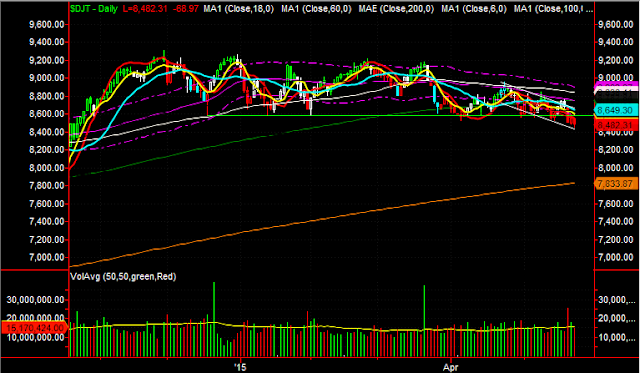Click the tallest green volume bar before '15

214,319
